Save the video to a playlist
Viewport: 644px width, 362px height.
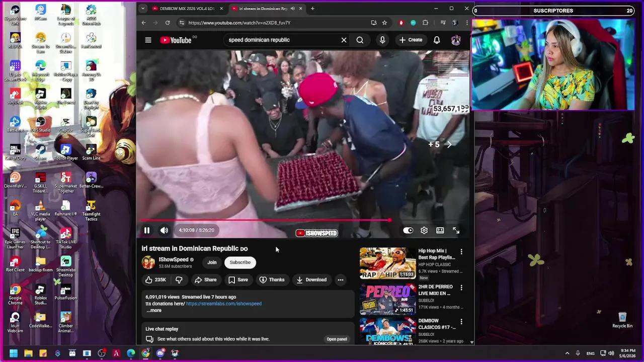coord(238,280)
